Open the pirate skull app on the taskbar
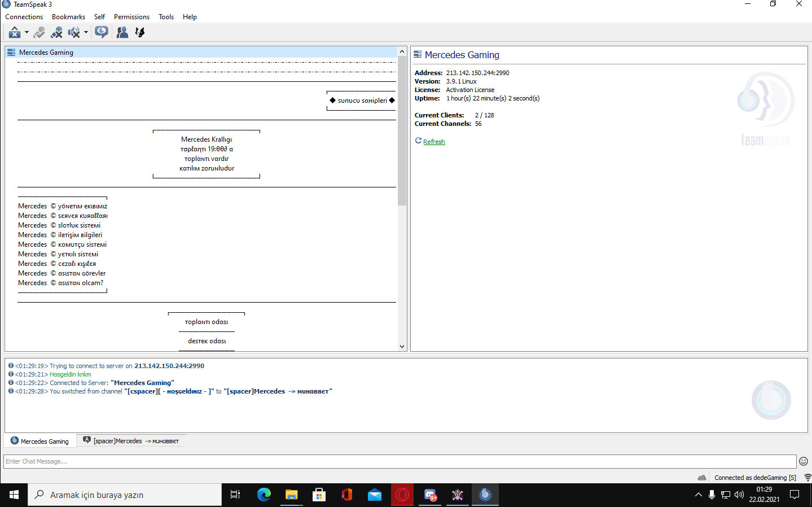The width and height of the screenshot is (812, 507). (458, 495)
